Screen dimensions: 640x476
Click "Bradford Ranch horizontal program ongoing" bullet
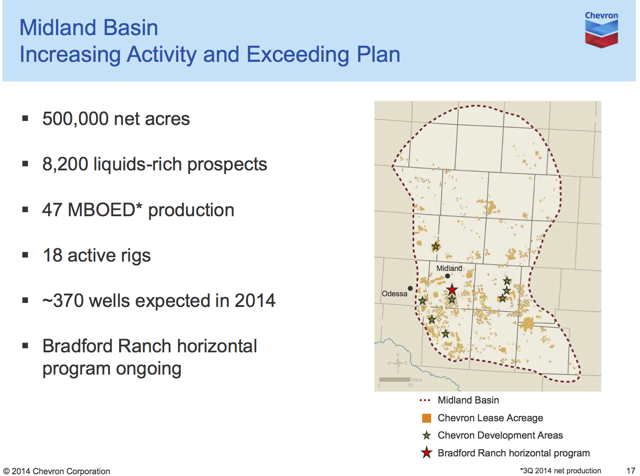pyautogui.click(x=149, y=357)
